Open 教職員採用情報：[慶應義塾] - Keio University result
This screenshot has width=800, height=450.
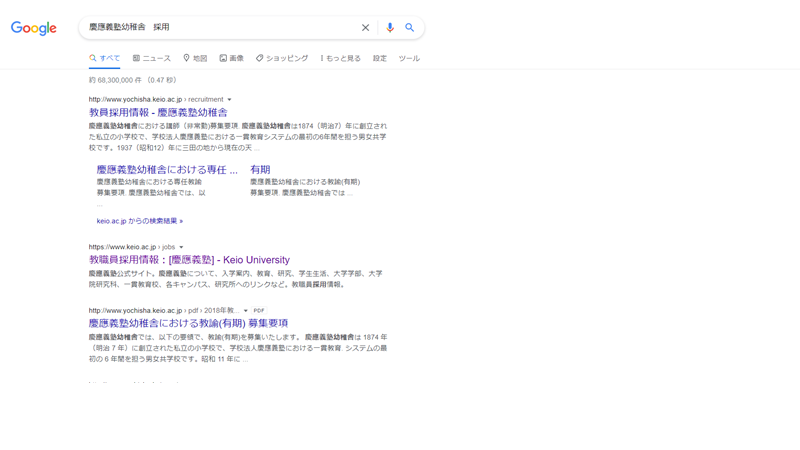tap(189, 260)
